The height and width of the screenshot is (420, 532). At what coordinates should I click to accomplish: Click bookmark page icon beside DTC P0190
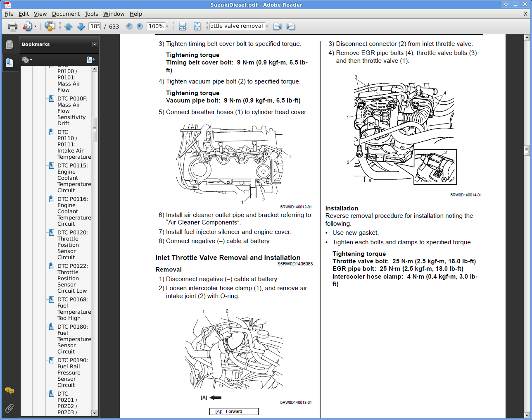click(51, 360)
